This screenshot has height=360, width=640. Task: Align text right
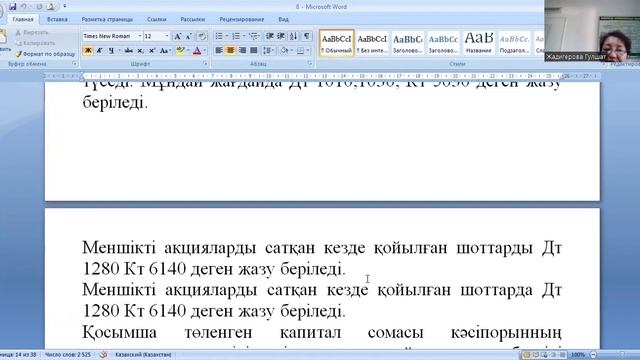click(242, 51)
